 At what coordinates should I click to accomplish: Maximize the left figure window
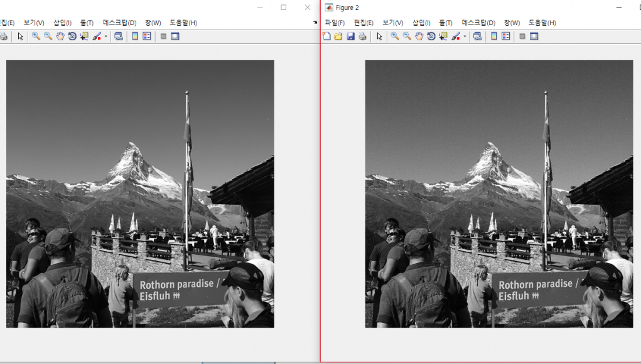tap(283, 8)
